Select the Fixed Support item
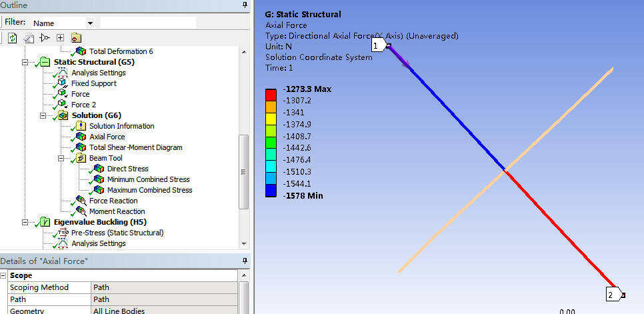 (x=93, y=83)
